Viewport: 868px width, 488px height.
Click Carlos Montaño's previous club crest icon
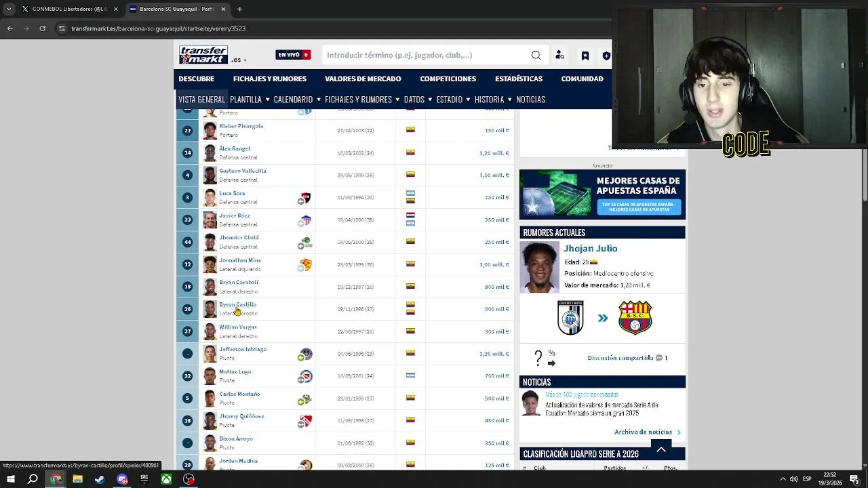306,399
